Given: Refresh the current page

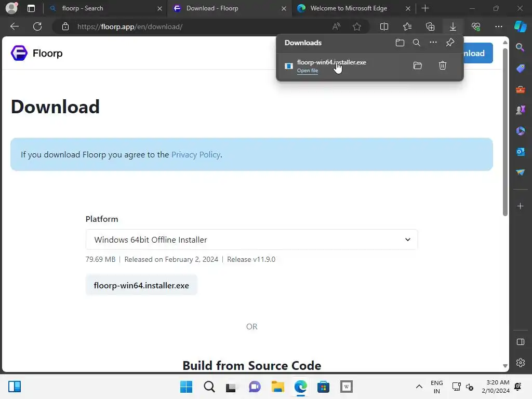Looking at the screenshot, I should point(37,26).
